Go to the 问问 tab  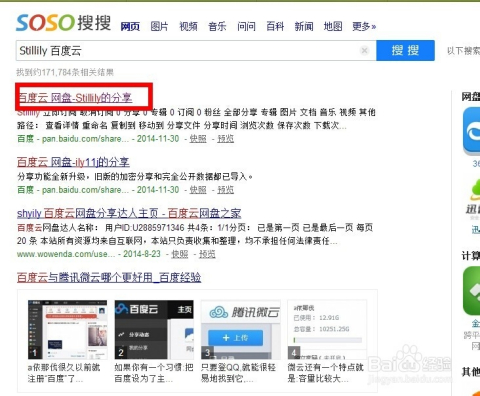coord(246,26)
